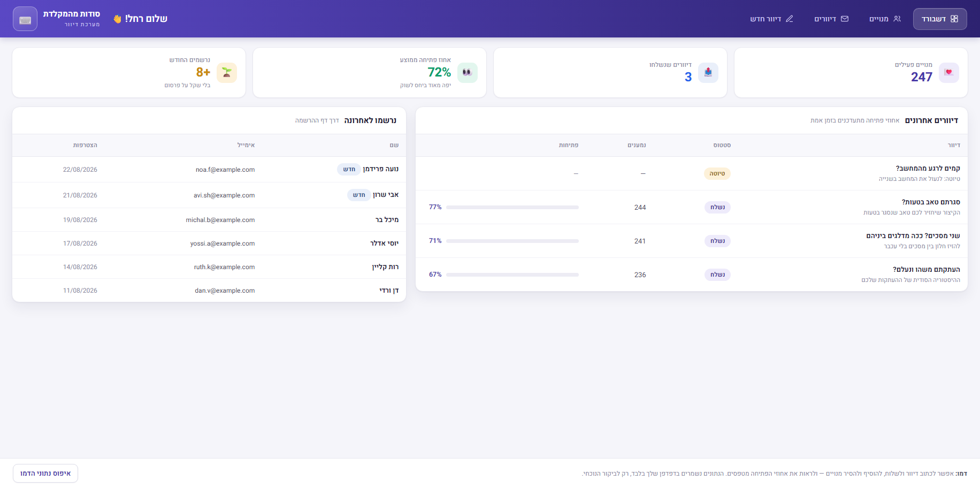Click the דיוורים אחרונים section heading
This screenshot has height=488, width=980.
tap(931, 120)
